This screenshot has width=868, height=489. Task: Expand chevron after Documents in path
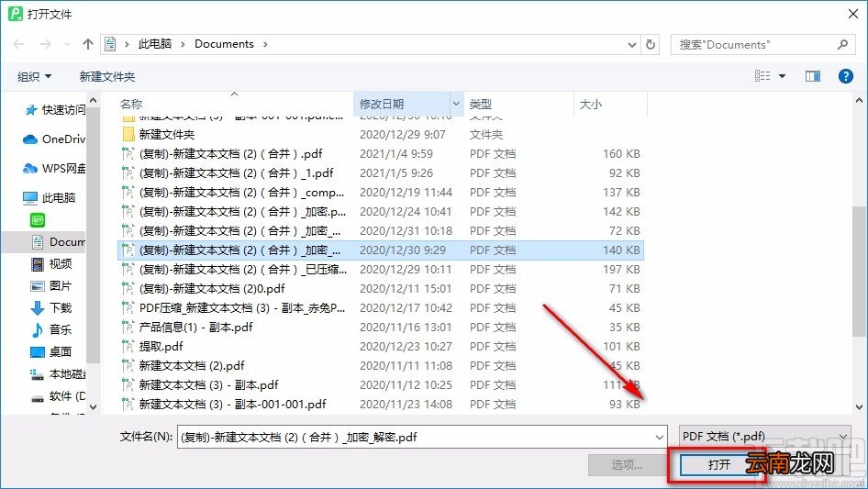click(265, 44)
